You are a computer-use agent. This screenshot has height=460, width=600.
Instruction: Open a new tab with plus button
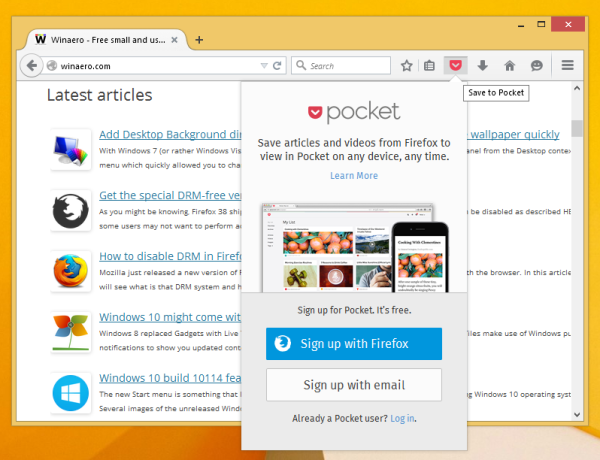(x=199, y=40)
